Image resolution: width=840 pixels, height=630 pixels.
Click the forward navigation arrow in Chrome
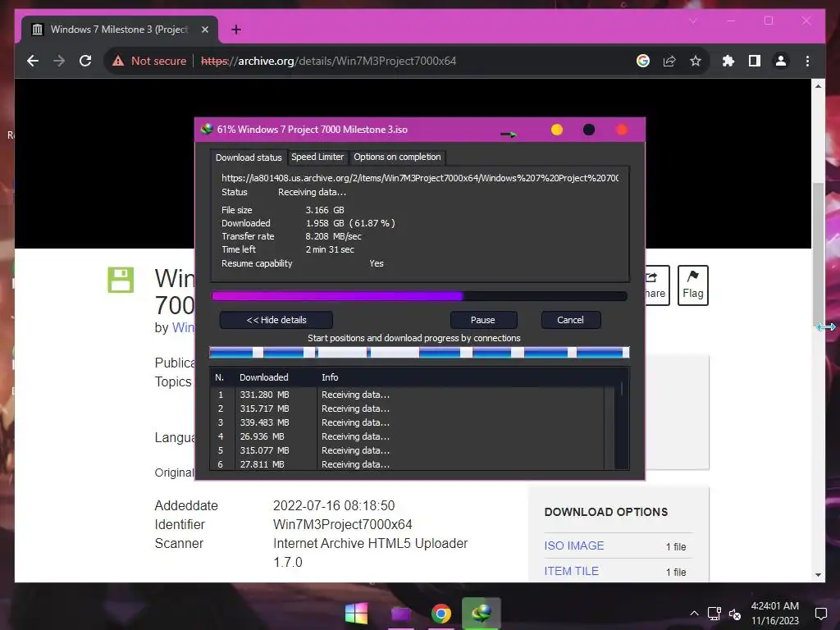coord(59,61)
